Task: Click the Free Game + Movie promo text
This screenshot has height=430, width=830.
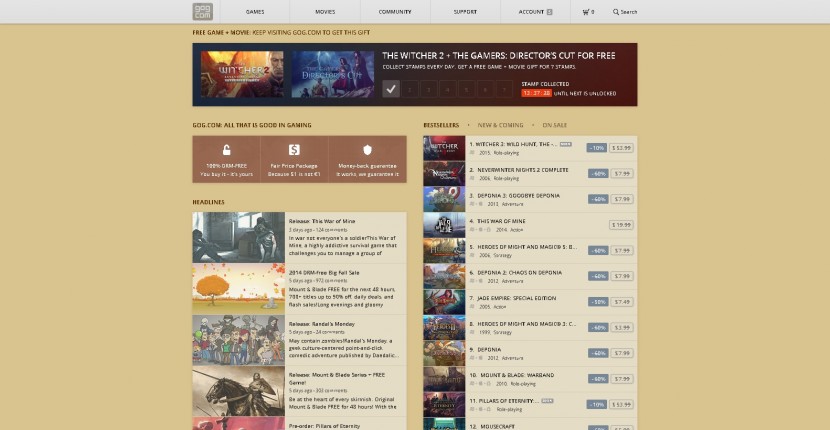Action: tap(281, 32)
